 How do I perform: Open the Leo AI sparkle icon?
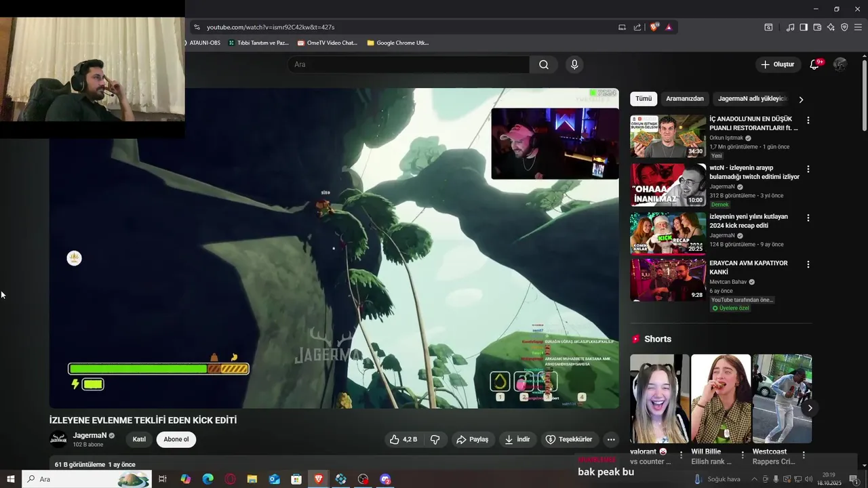pyautogui.click(x=831, y=27)
